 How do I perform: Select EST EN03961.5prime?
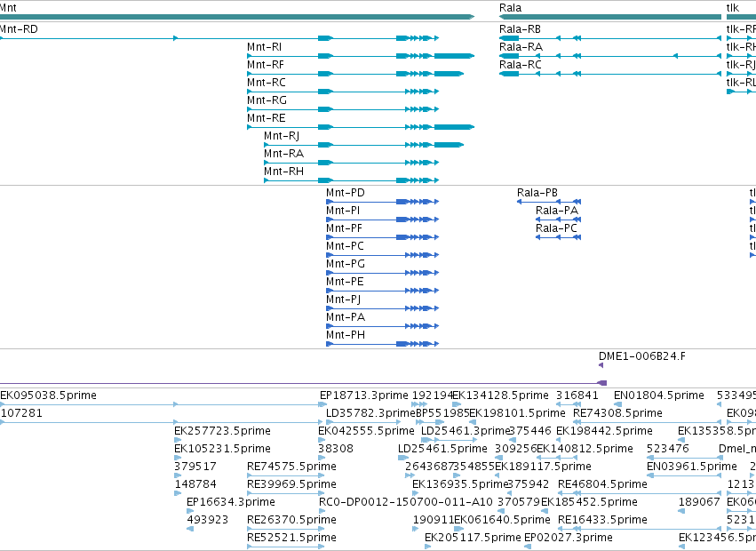tap(692, 467)
